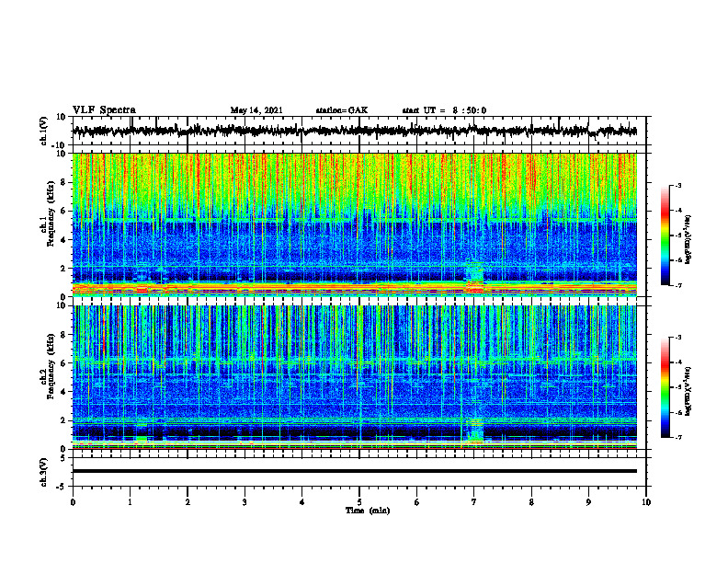The image size is (728, 563).
Task: Click "-5" on the ch.3(V) axis
Action: [x=62, y=487]
